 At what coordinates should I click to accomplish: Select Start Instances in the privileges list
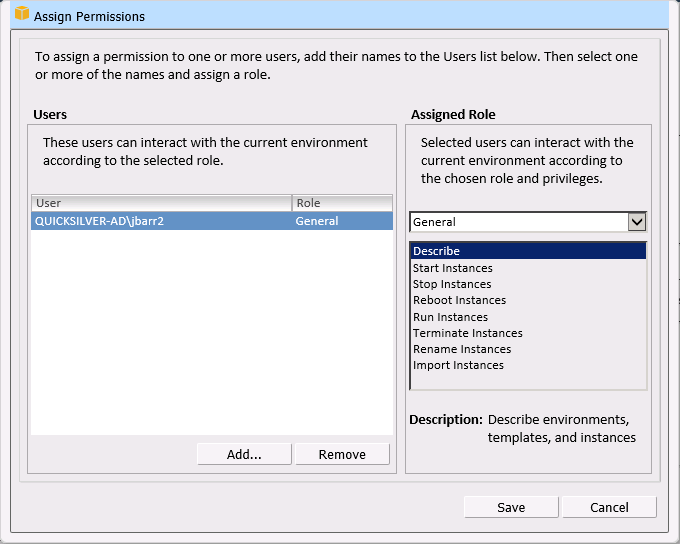(x=452, y=268)
